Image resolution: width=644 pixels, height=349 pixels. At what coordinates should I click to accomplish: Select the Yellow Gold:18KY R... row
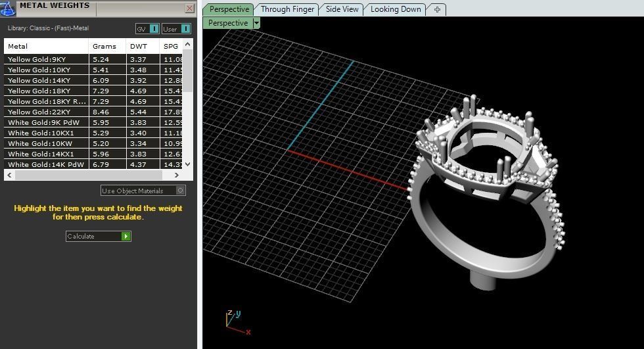(93, 101)
